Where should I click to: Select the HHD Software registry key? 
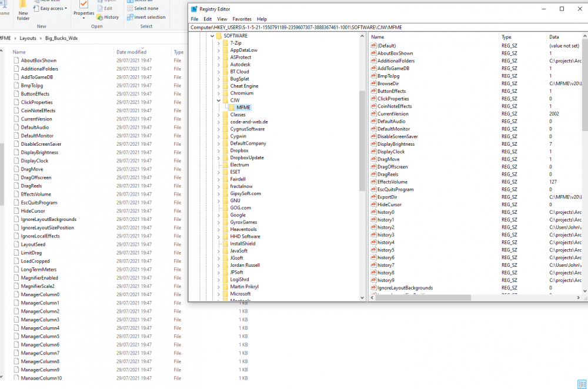click(x=245, y=236)
